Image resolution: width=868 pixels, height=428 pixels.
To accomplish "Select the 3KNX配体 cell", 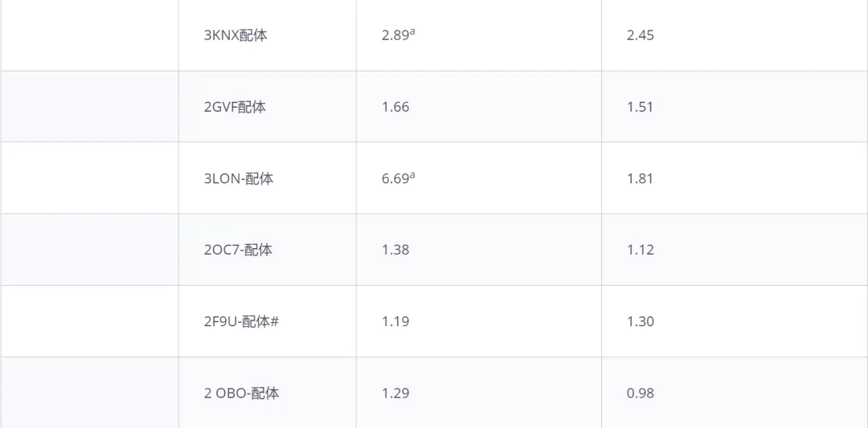I will (x=268, y=35).
